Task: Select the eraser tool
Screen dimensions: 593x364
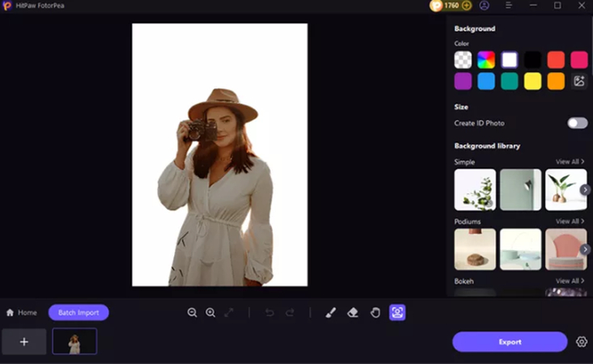Action: tap(353, 312)
